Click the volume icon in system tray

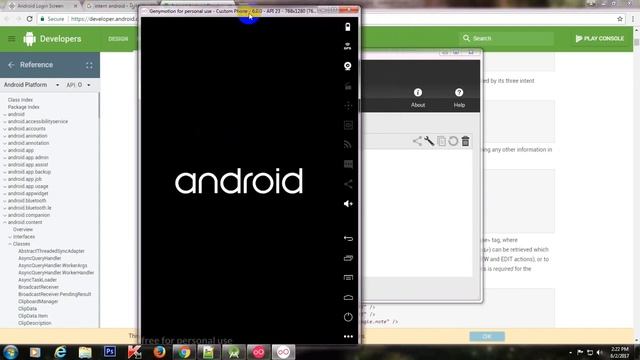tap(599, 353)
